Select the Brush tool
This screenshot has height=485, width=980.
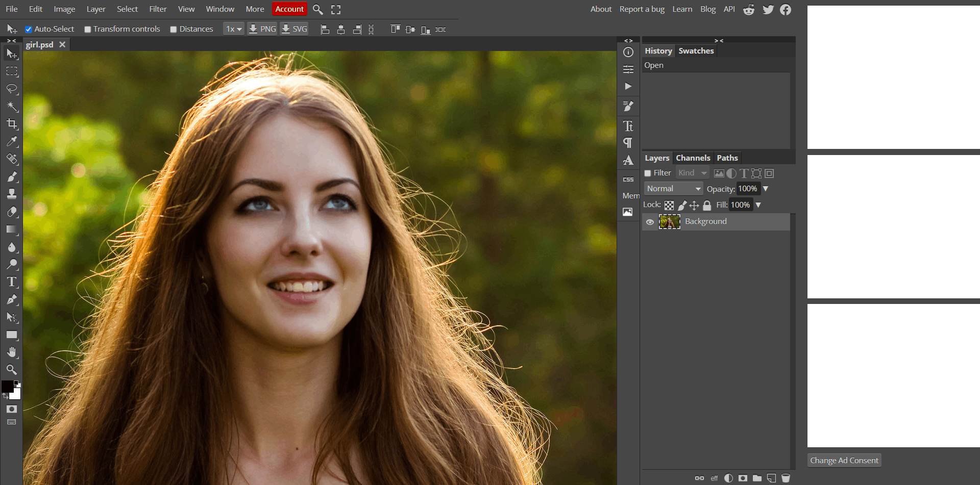tap(12, 177)
